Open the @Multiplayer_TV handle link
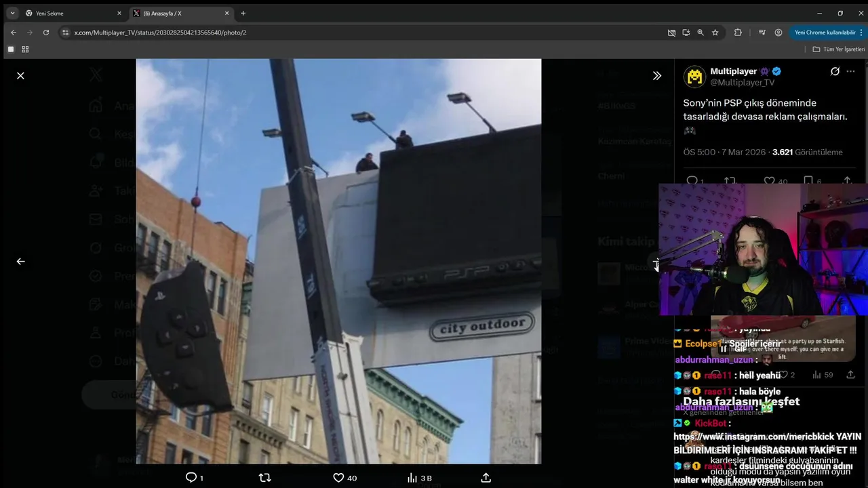This screenshot has width=868, height=488. point(742,83)
